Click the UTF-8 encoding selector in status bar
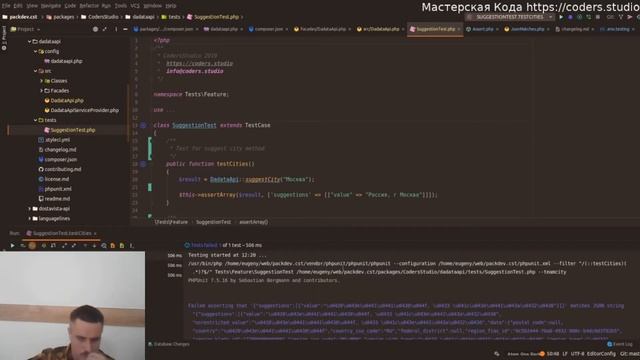The width and height of the screenshot is (640, 360). pos(577,354)
